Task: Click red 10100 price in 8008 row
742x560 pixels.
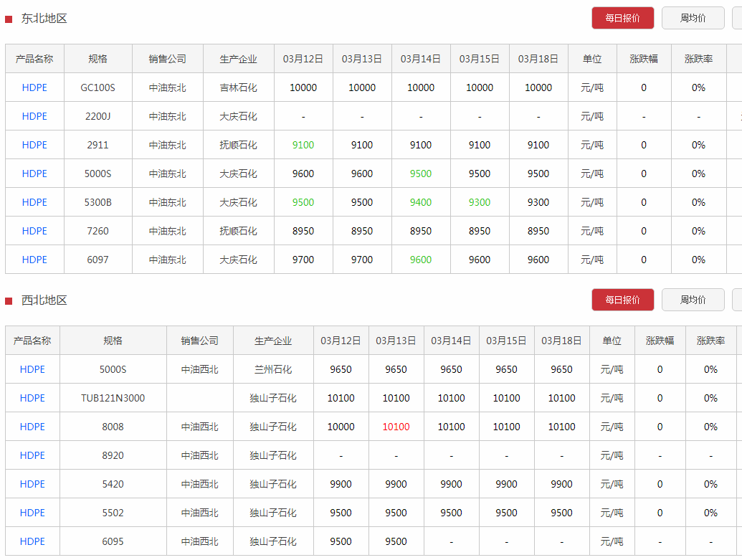Action: tap(396, 427)
